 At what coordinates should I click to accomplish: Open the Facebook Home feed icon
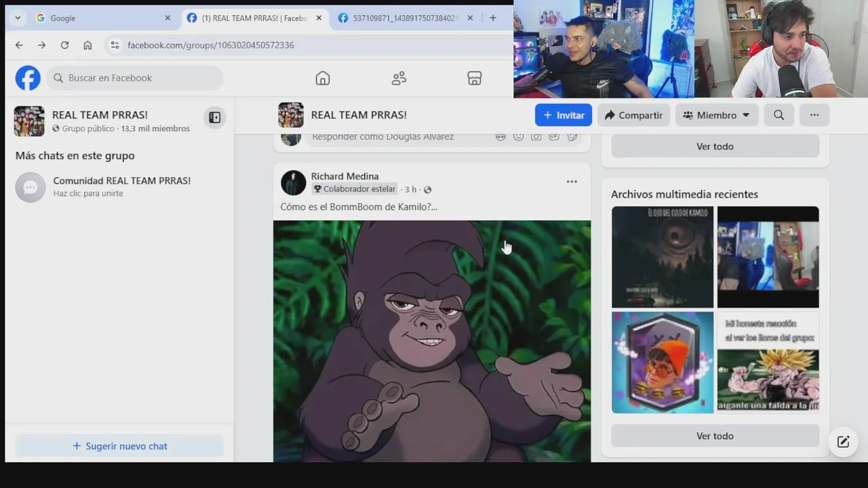click(x=323, y=78)
